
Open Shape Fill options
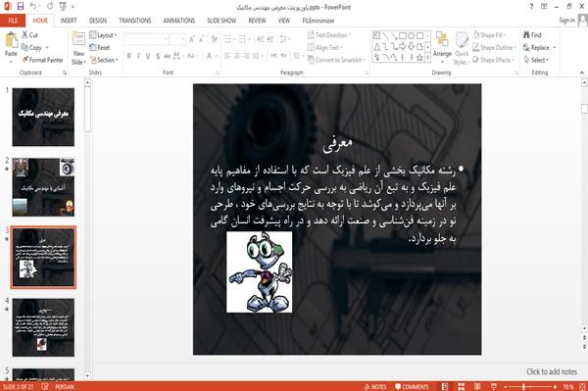(489, 35)
